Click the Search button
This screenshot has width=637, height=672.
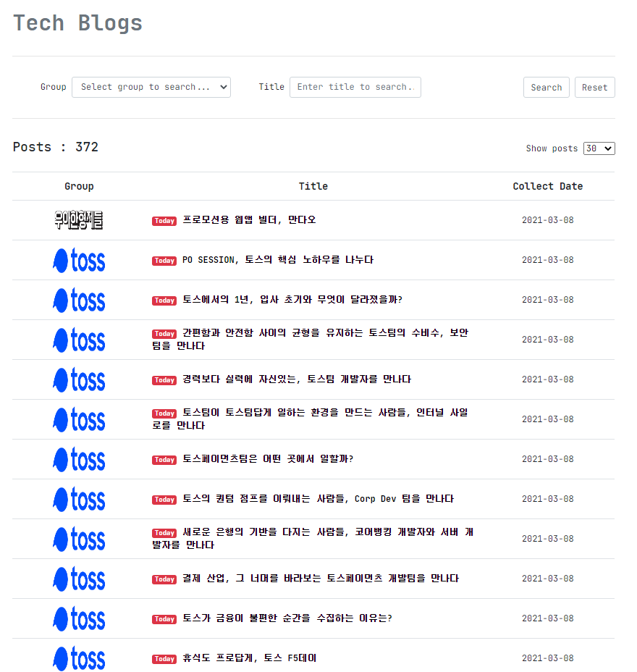pos(547,88)
